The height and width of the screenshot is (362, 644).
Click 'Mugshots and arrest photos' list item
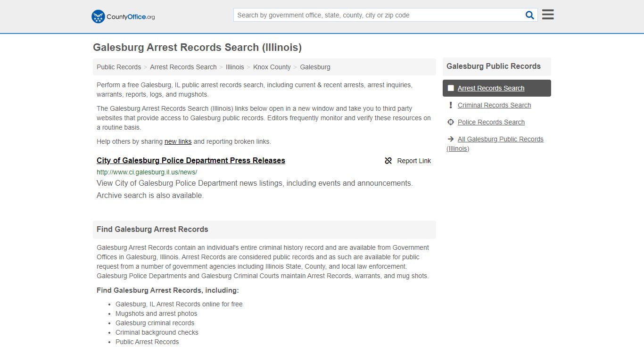(157, 313)
